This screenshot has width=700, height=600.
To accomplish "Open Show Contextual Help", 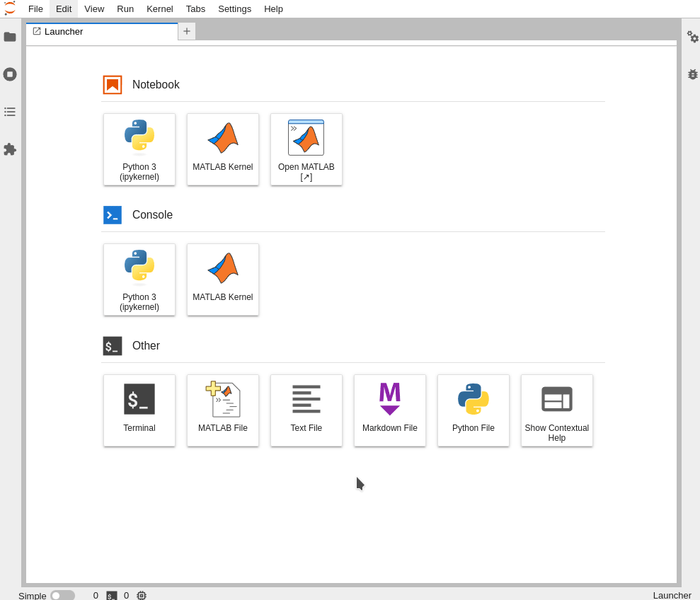I will pyautogui.click(x=556, y=410).
